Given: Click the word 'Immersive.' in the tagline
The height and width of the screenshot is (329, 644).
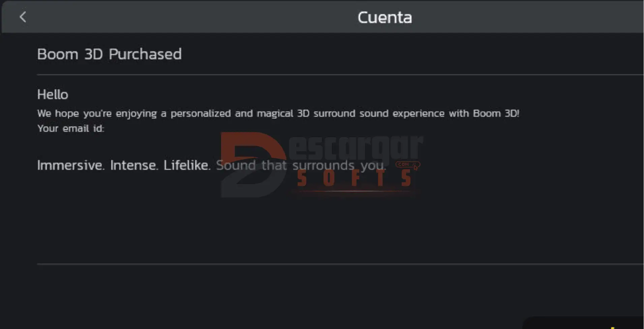Looking at the screenshot, I should [71, 165].
